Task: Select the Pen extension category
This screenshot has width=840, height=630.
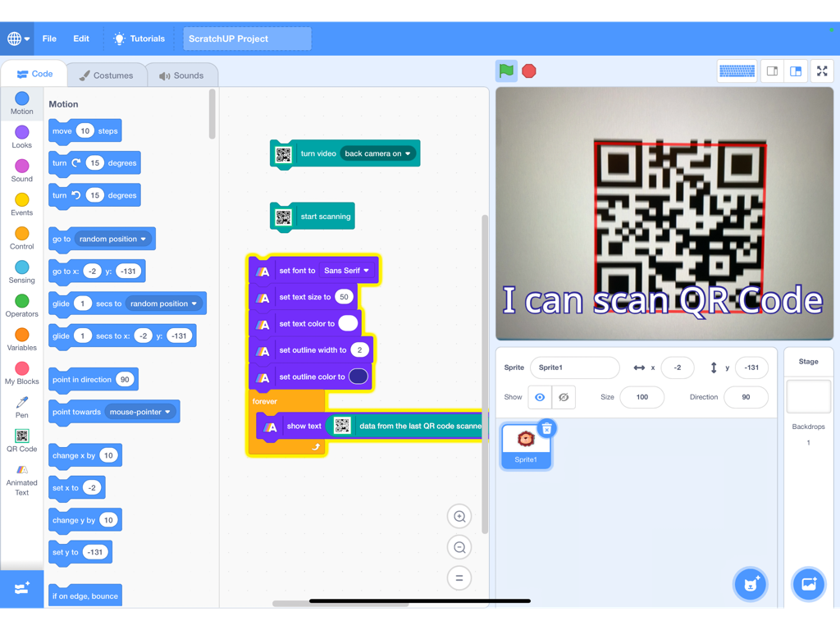Action: pos(21,401)
